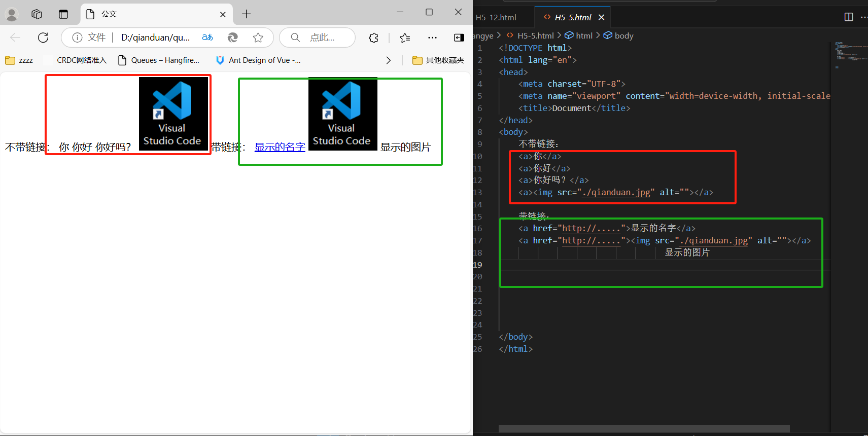Minimize the browser window
The height and width of the screenshot is (436, 868).
[x=400, y=12]
